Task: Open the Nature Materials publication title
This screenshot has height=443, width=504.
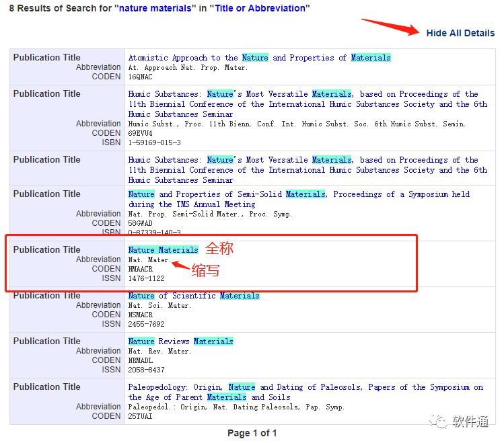Action: coord(164,250)
